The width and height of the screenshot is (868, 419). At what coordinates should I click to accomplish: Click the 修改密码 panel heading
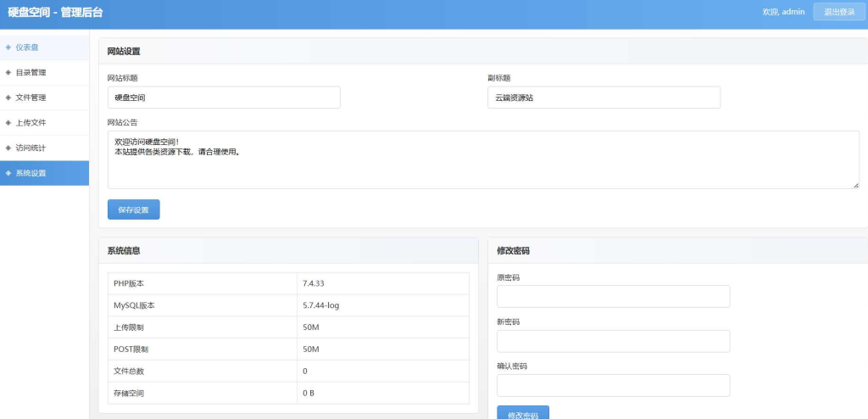coord(513,250)
